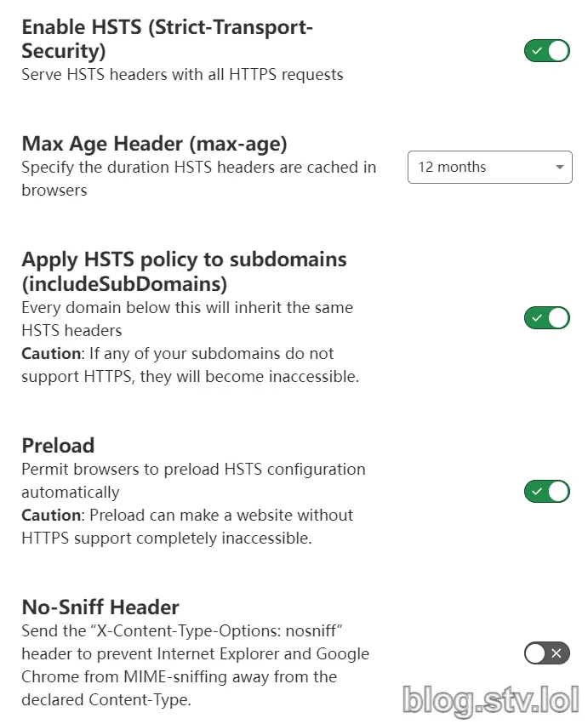
Task: Open the blog.stv.lol watermark link
Action: pyautogui.click(x=488, y=698)
